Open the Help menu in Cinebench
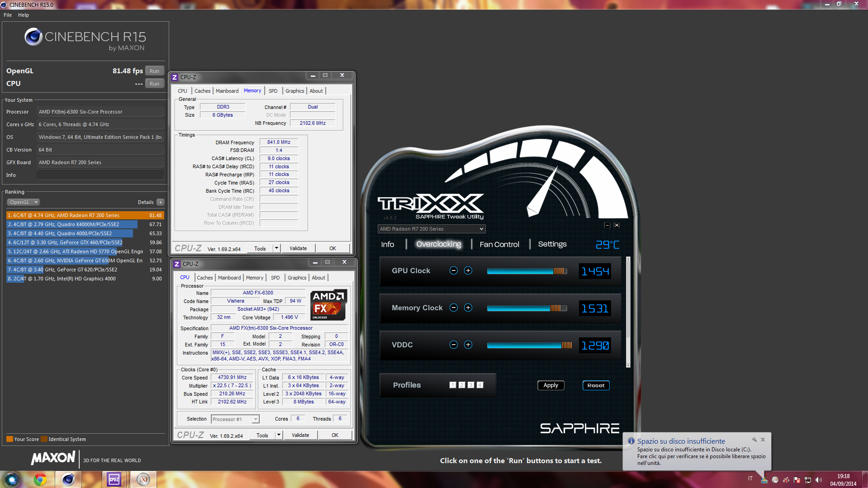Image resolution: width=868 pixels, height=488 pixels. 24,15
